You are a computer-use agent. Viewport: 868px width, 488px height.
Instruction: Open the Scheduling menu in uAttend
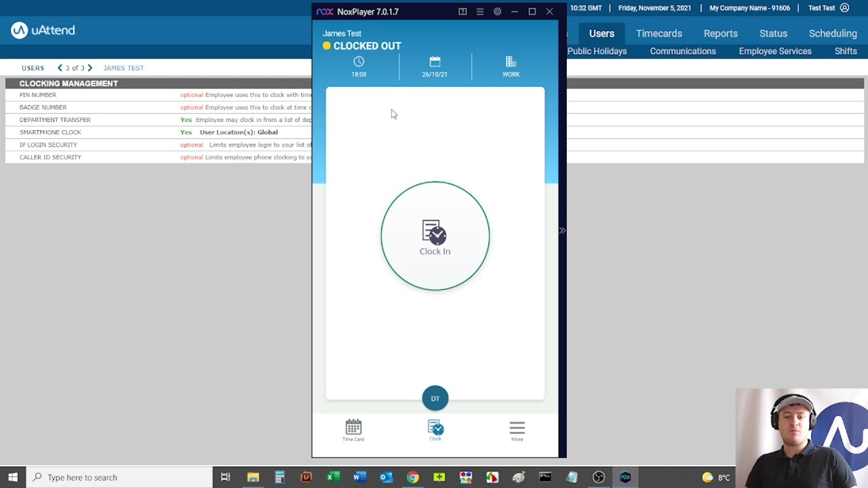833,33
